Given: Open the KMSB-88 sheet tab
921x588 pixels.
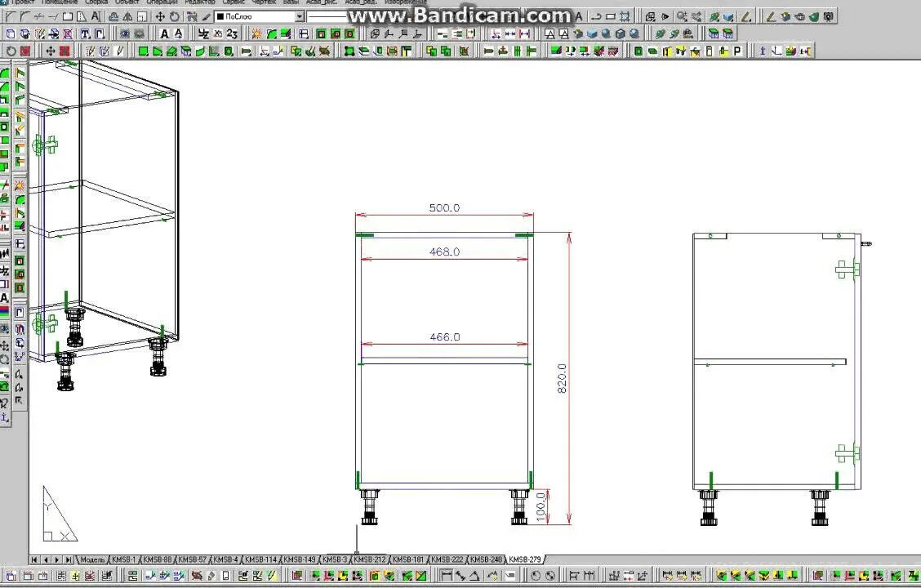Looking at the screenshot, I should click(157, 559).
